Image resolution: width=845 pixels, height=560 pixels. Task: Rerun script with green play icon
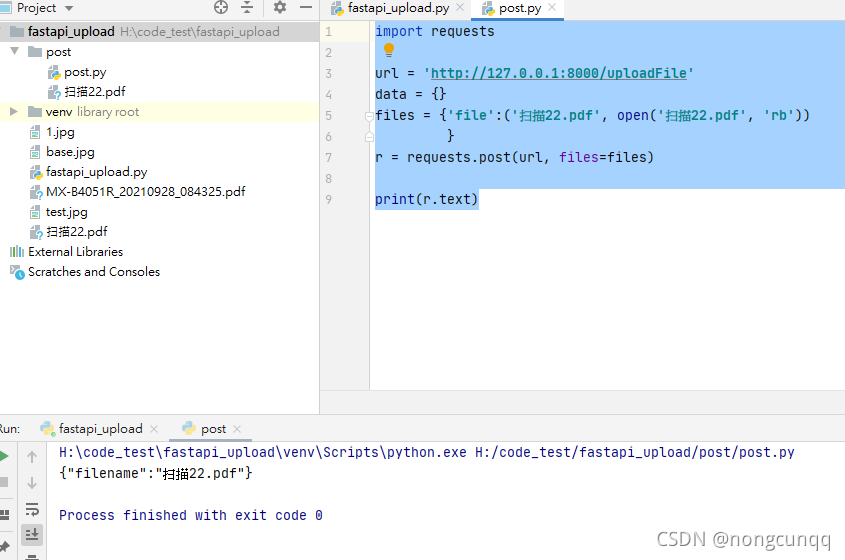pyautogui.click(x=4, y=456)
